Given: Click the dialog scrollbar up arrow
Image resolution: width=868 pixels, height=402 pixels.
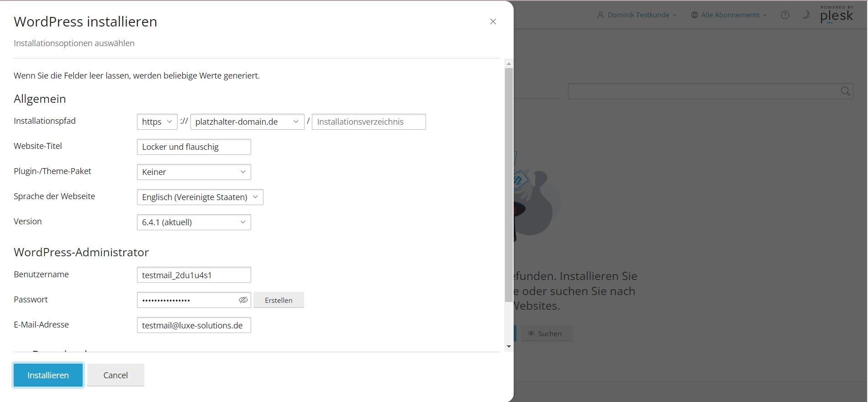Looking at the screenshot, I should click(509, 63).
